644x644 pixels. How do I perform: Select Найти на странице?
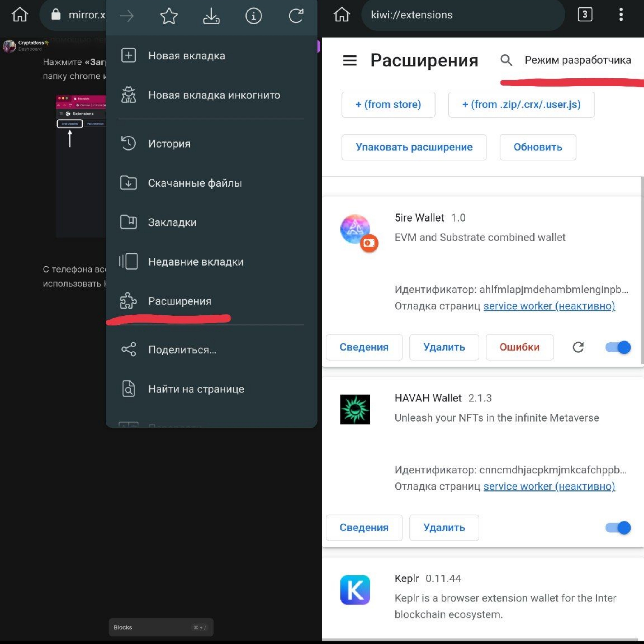click(x=211, y=389)
